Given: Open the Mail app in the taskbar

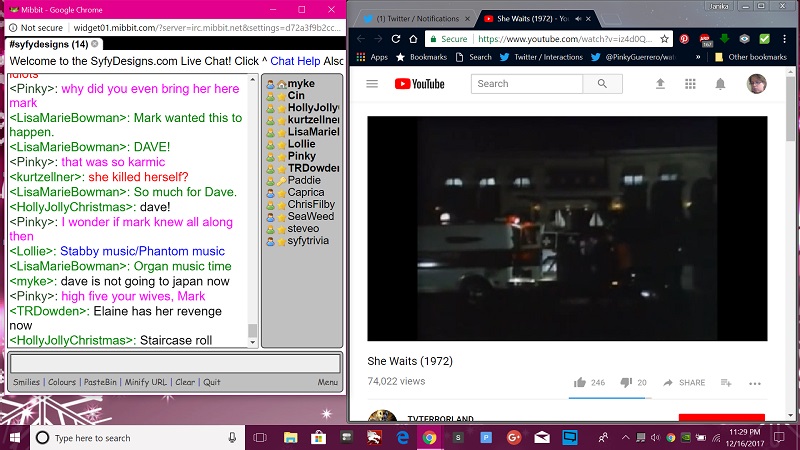Looking at the screenshot, I should [x=542, y=438].
